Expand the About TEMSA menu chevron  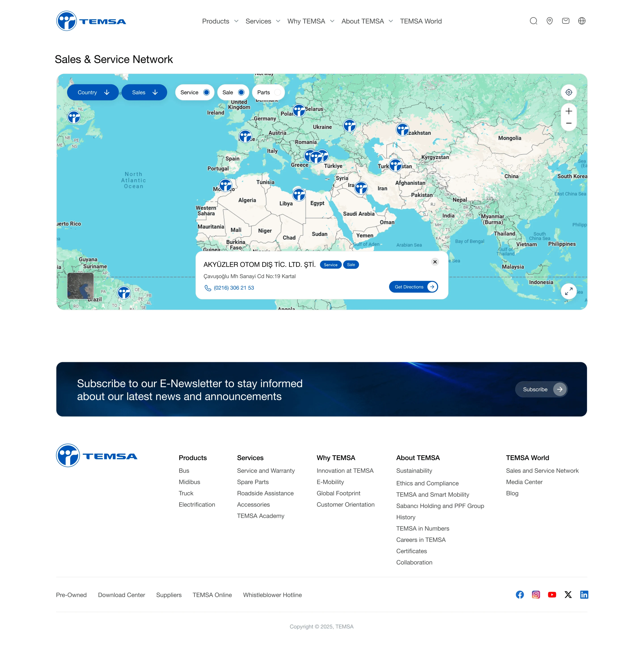(x=391, y=21)
